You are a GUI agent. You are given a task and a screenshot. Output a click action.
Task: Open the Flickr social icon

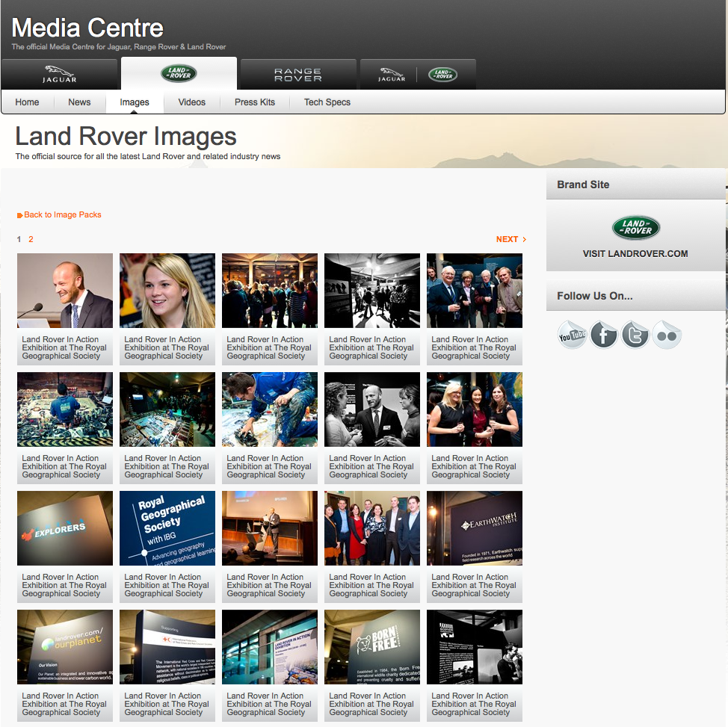click(x=667, y=334)
